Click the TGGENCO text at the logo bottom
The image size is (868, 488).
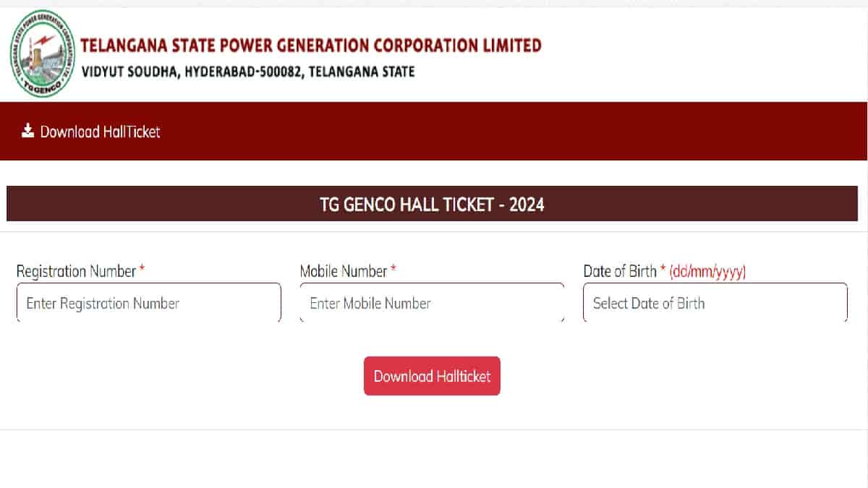(41, 87)
